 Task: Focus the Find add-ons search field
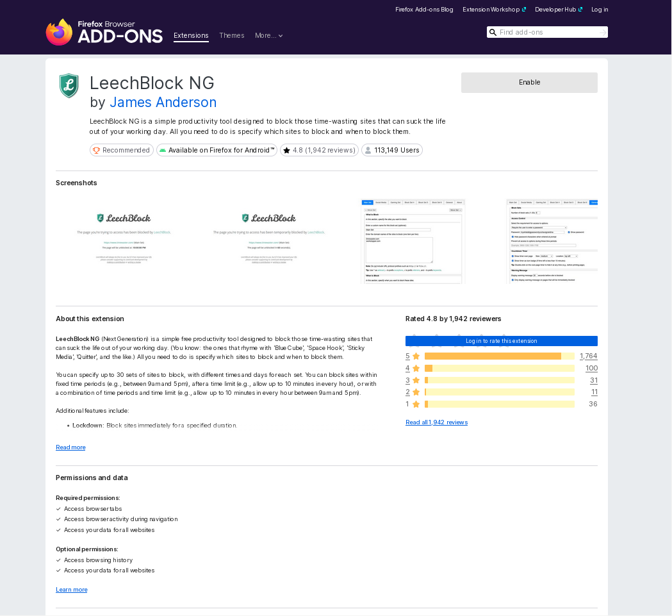tap(548, 33)
